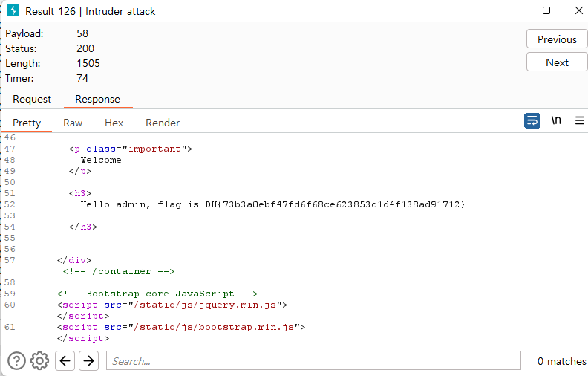Screen dimensions: 588x376
Task: Open the help question mark icon
Action: click(16, 361)
